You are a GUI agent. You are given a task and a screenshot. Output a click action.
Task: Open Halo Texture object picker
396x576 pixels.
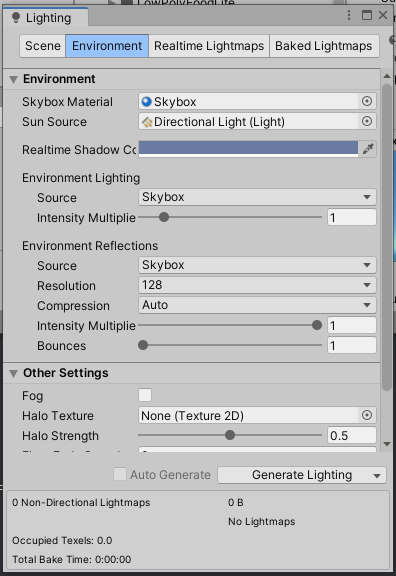click(367, 415)
